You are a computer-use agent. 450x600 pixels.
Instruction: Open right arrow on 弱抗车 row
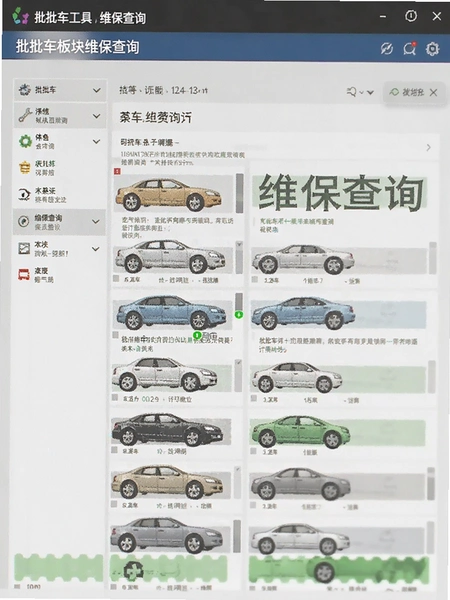[429, 147]
